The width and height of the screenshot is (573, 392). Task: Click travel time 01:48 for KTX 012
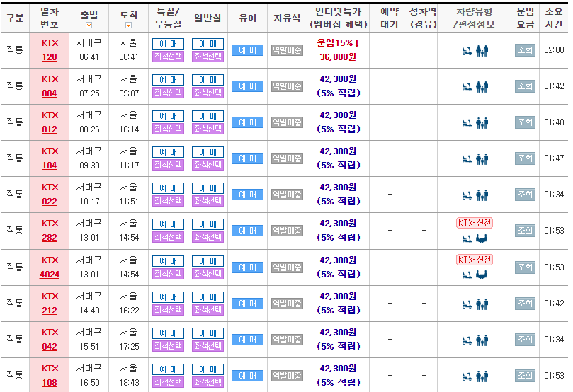click(554, 122)
